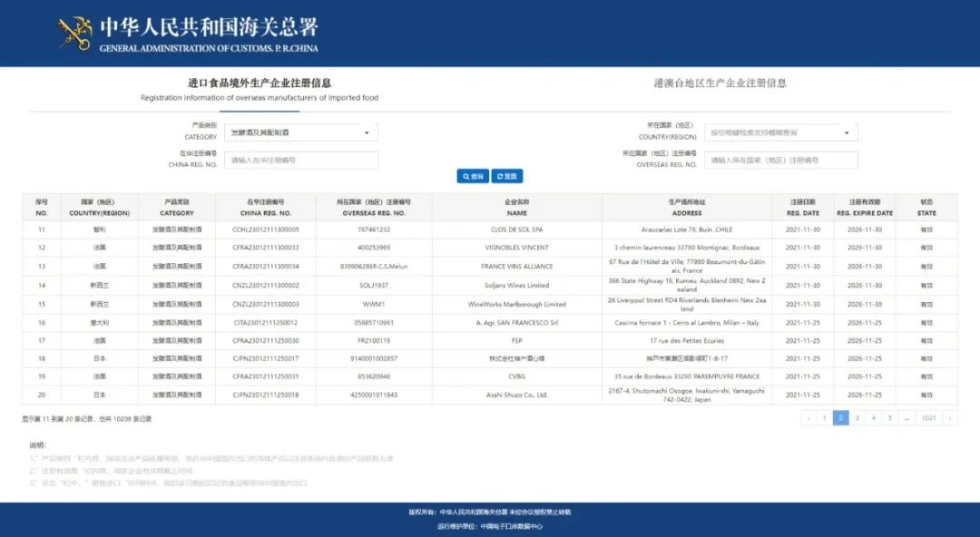Open the product category dropdown showing 发酵酒及其配制酒
This screenshot has width=980, height=537.
pos(299,132)
